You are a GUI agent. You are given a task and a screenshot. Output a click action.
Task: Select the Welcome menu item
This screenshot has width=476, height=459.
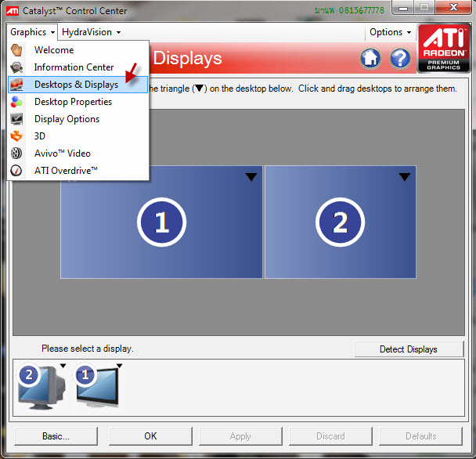tap(78, 50)
